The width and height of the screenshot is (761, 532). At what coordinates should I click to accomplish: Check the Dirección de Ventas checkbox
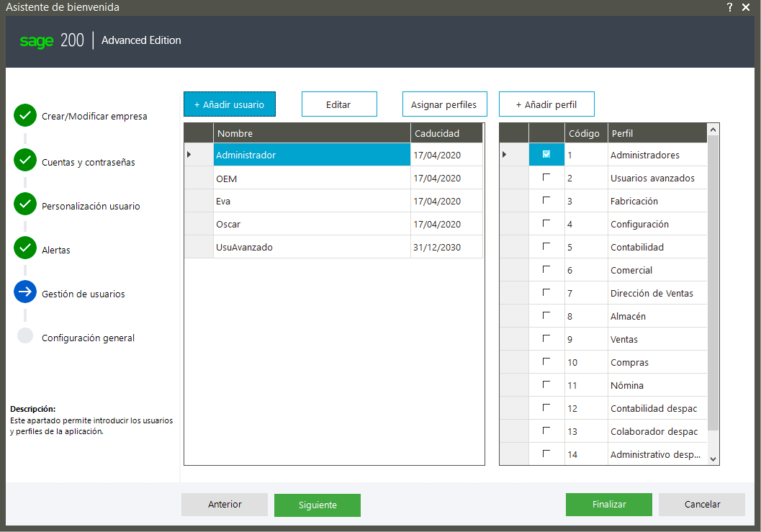click(546, 292)
